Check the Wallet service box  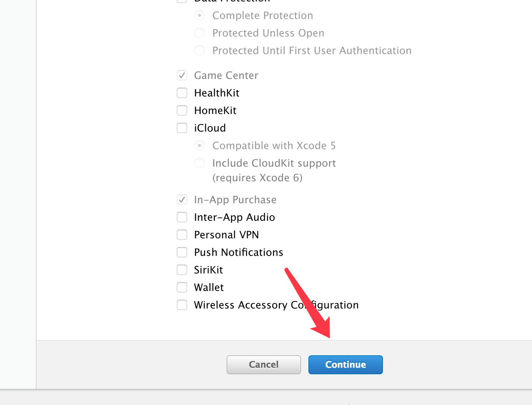click(182, 287)
